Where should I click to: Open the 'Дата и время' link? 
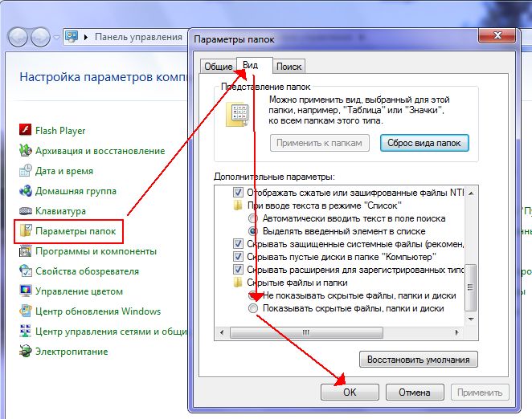coord(64,171)
